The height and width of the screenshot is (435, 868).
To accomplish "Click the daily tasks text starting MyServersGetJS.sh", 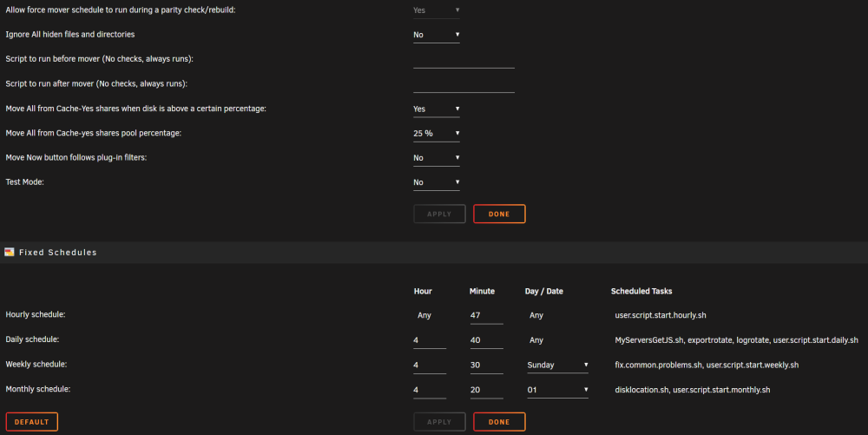I will click(x=736, y=340).
